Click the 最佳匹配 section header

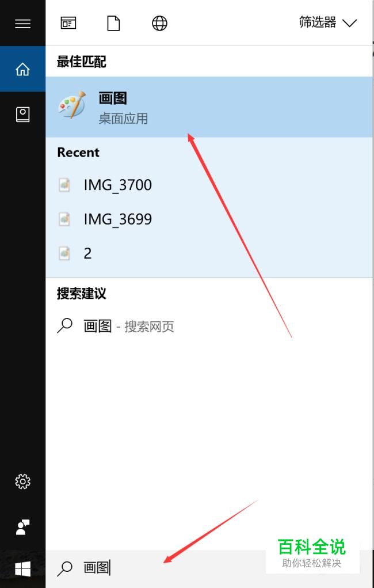pos(81,62)
